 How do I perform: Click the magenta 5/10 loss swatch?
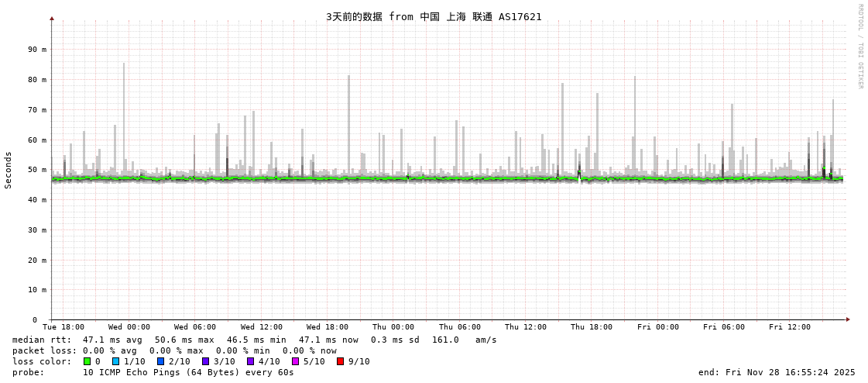click(x=295, y=361)
